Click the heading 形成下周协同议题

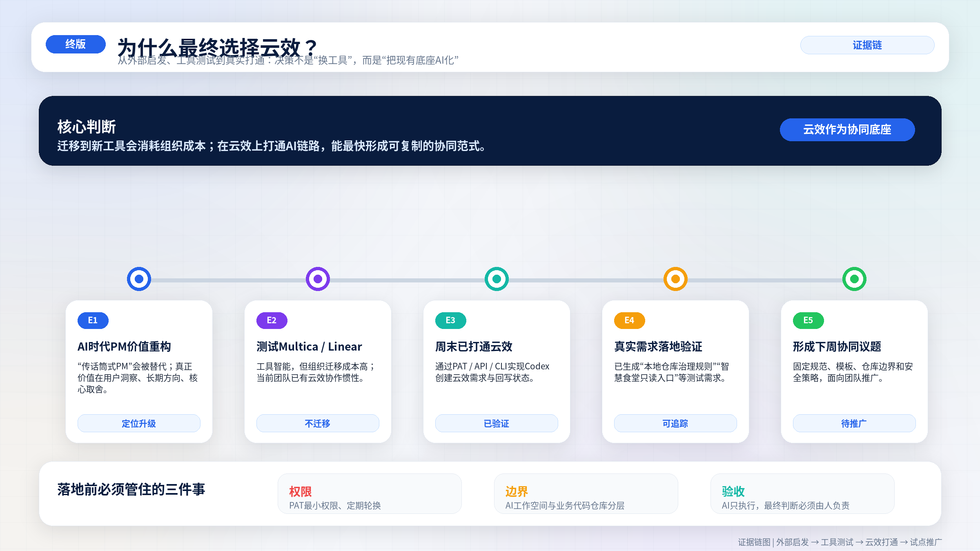[837, 347]
